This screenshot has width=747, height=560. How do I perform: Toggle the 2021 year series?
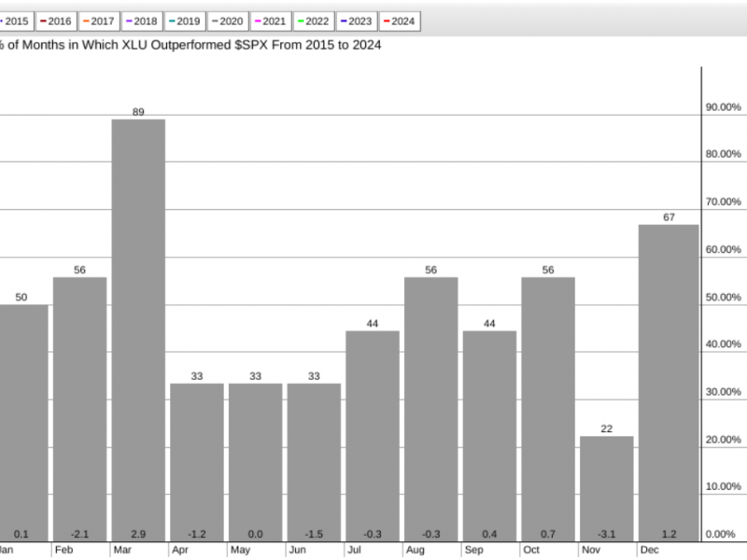pyautogui.click(x=271, y=21)
